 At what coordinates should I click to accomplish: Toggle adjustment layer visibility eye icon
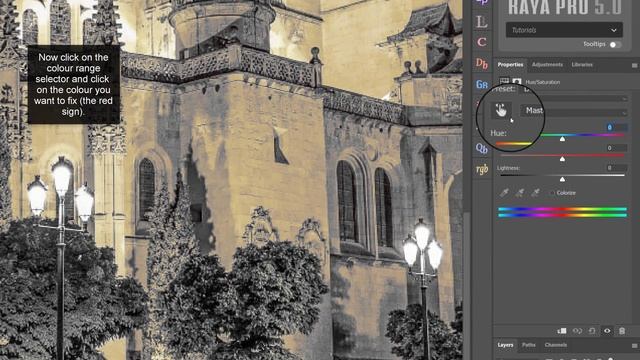[607, 331]
